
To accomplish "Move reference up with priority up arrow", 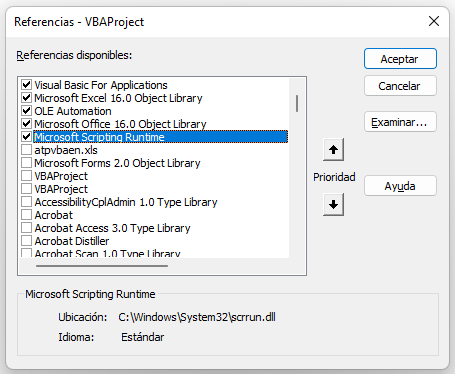I will [x=333, y=150].
